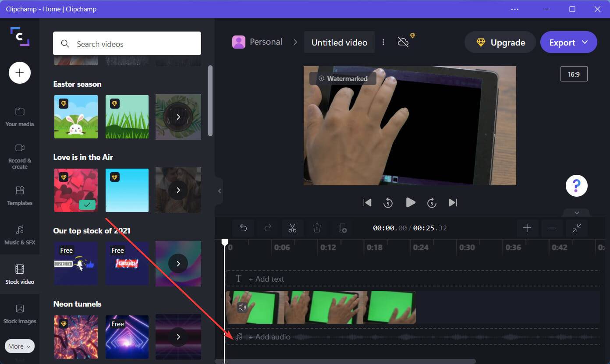Image resolution: width=610 pixels, height=364 pixels.
Task: Expand the More sidebar dropdown
Action: 19,346
